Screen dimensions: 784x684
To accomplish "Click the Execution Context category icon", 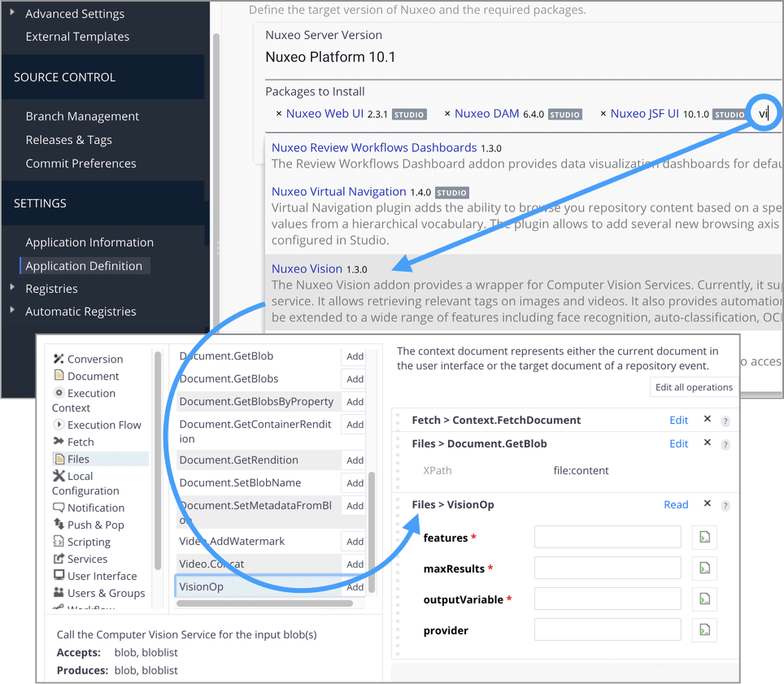I will pos(59,393).
